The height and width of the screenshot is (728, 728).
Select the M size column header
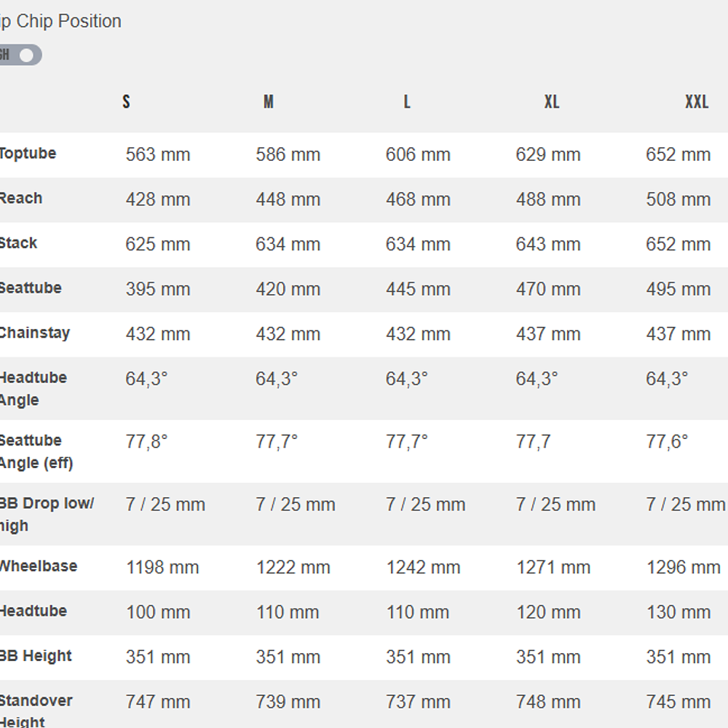[x=268, y=102]
